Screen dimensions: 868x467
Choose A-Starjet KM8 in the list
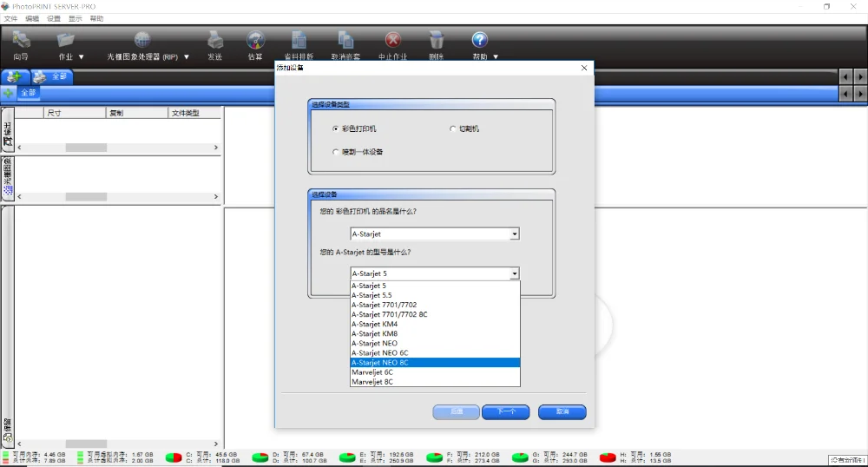[x=435, y=333]
